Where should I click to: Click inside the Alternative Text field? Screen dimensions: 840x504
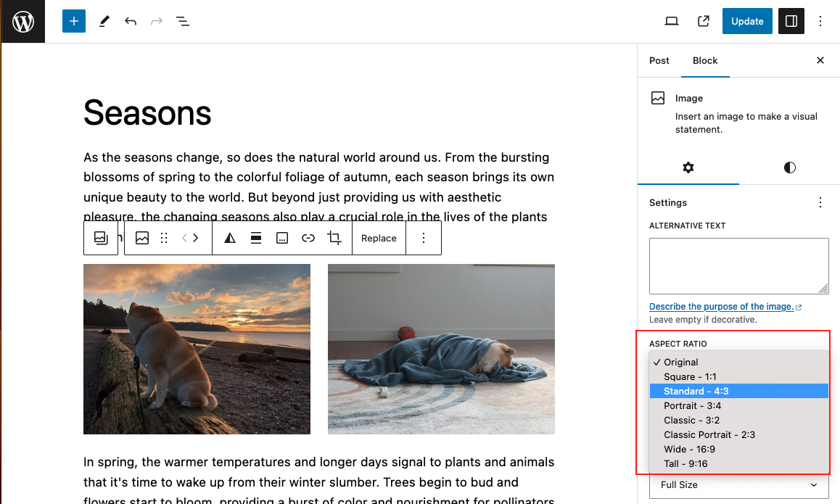coord(738,266)
